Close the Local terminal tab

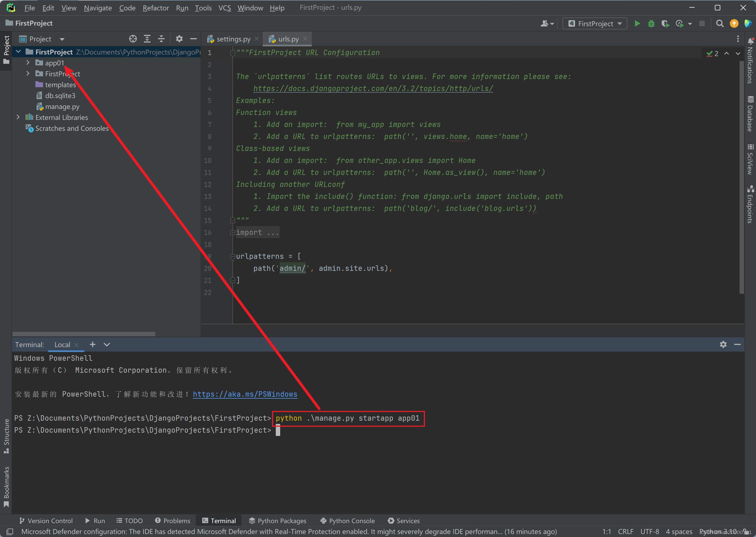(x=76, y=345)
